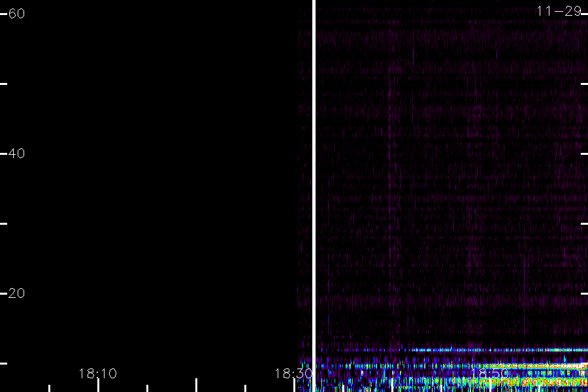Click the white vertical time marker line

coord(314,196)
